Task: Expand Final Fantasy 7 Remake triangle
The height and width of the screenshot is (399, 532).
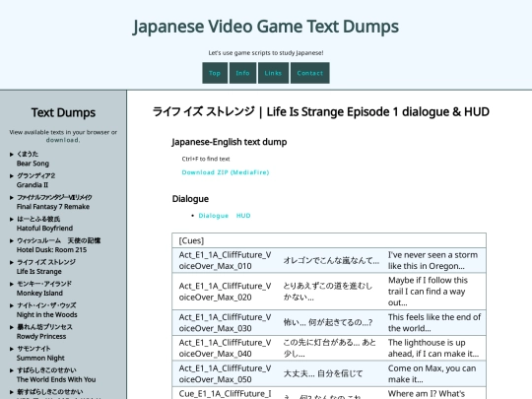Action: click(x=12, y=197)
